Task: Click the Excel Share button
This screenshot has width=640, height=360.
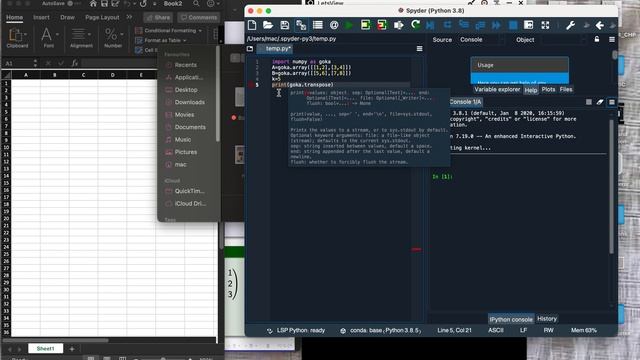Action: [158, 18]
